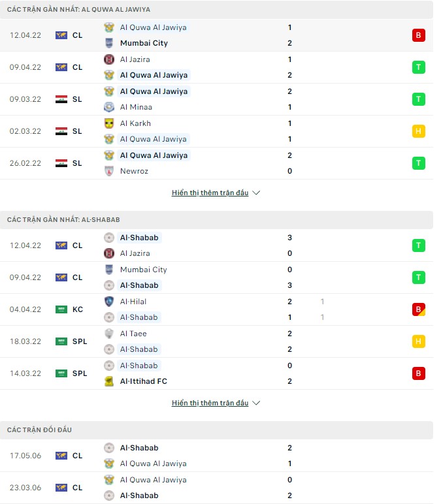Click the Saudi flag on the KC match
The height and width of the screenshot is (504, 441).
click(61, 309)
